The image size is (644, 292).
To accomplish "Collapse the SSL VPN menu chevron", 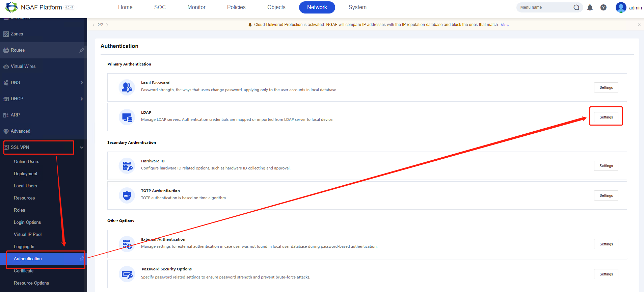I will pos(82,148).
